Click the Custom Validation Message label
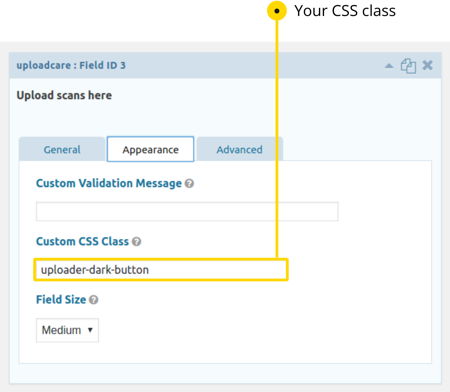Image resolution: width=450 pixels, height=392 pixels. (x=109, y=183)
